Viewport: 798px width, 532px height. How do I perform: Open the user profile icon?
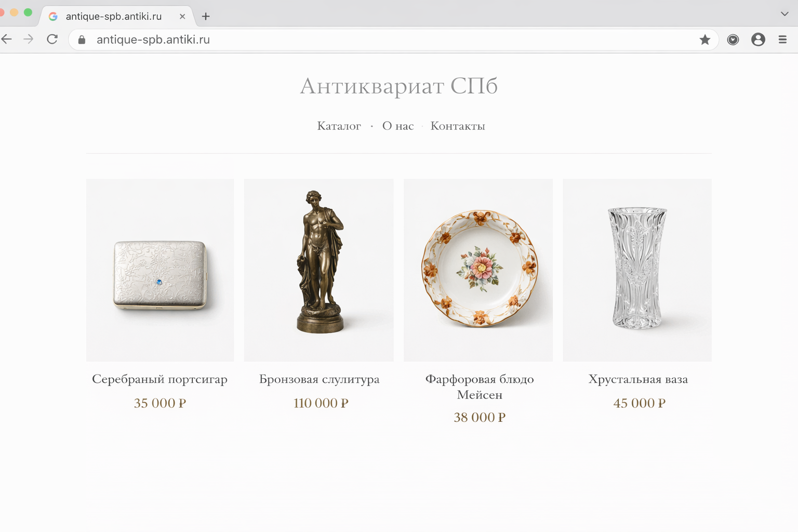click(x=758, y=39)
